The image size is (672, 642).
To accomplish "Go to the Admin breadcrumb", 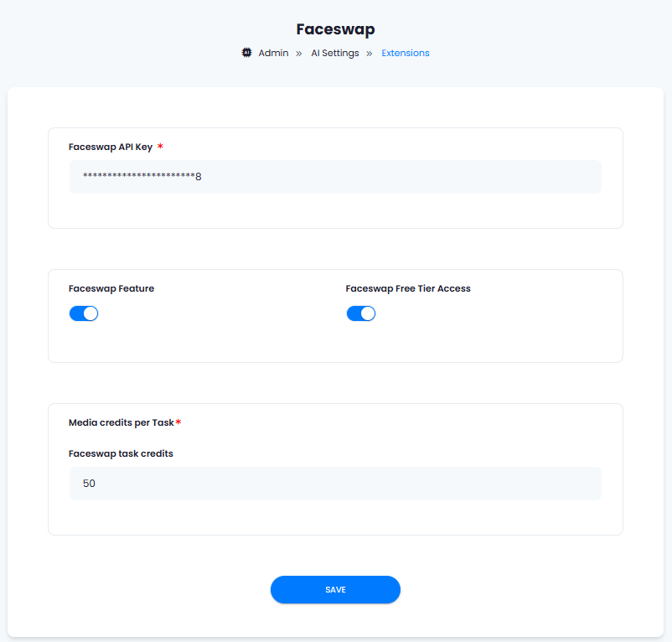I will [x=273, y=53].
